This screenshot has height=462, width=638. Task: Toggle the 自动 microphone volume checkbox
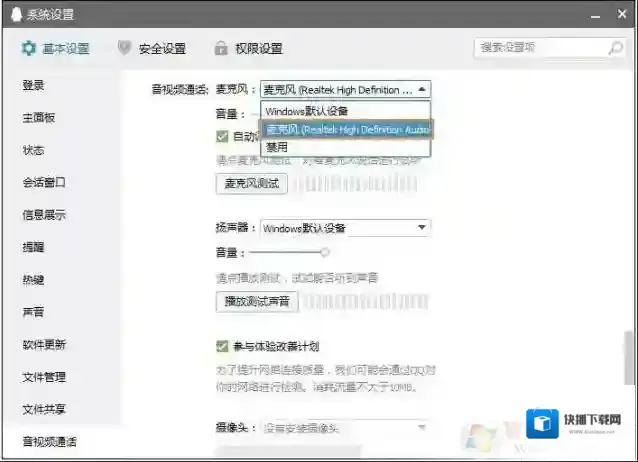222,136
